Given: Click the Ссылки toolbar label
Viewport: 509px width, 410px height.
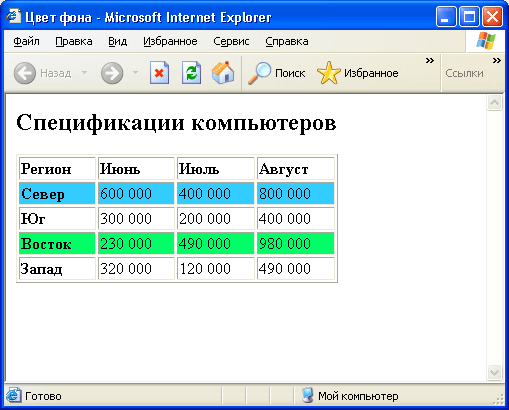Looking at the screenshot, I should tap(464, 73).
